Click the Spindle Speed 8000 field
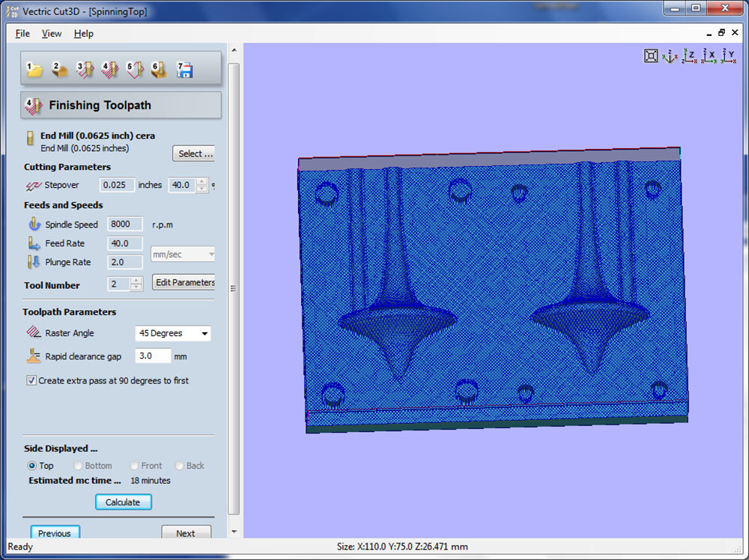749x560 pixels. [124, 224]
